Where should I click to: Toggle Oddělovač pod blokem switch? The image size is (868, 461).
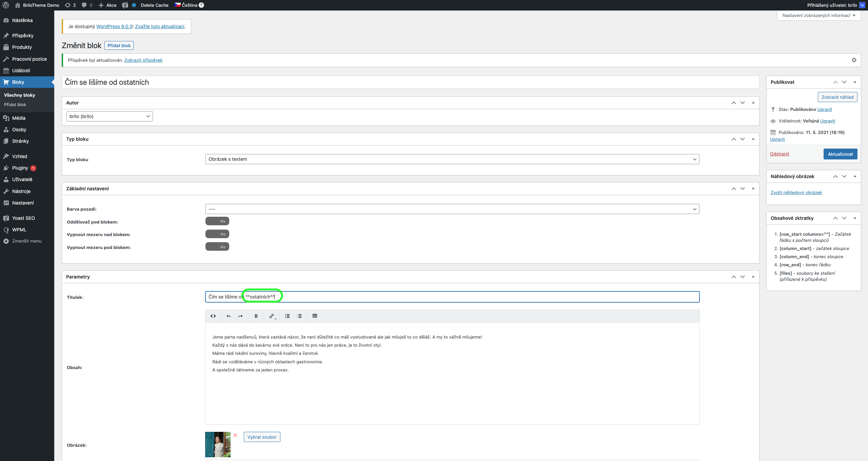[217, 221]
